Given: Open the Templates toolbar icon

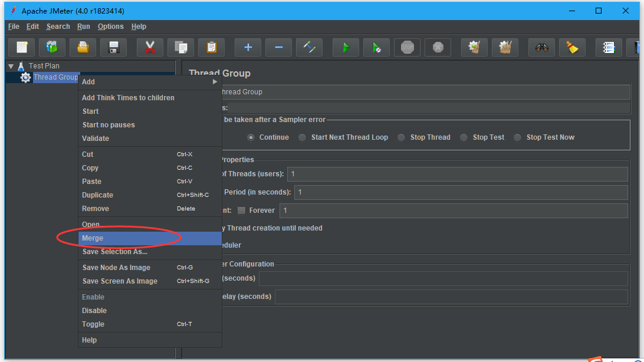Looking at the screenshot, I should 52,47.
